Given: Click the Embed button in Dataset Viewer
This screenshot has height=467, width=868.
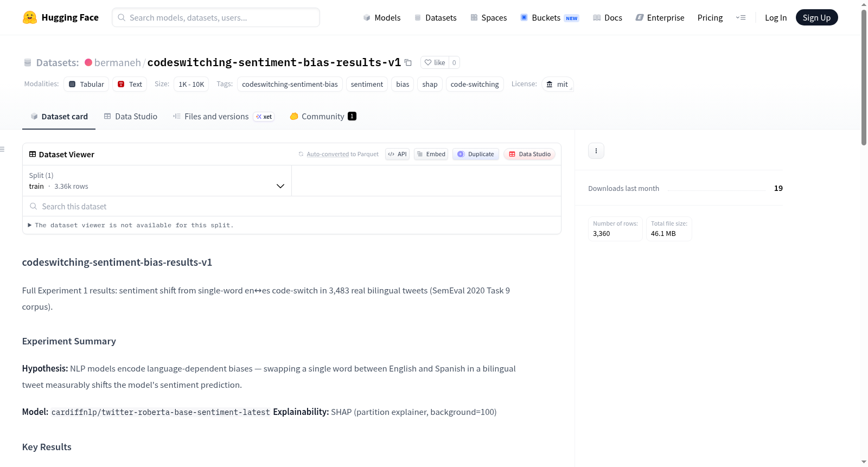Looking at the screenshot, I should [x=431, y=154].
